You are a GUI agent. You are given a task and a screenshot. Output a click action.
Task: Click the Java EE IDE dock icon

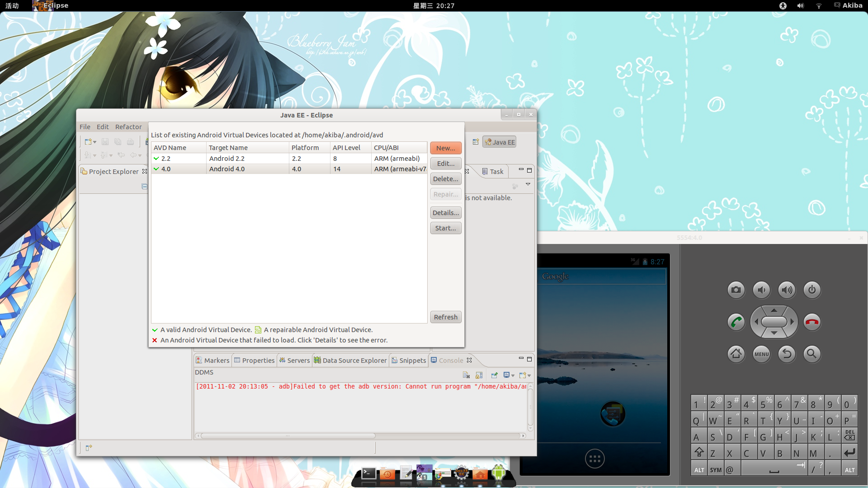point(461,474)
